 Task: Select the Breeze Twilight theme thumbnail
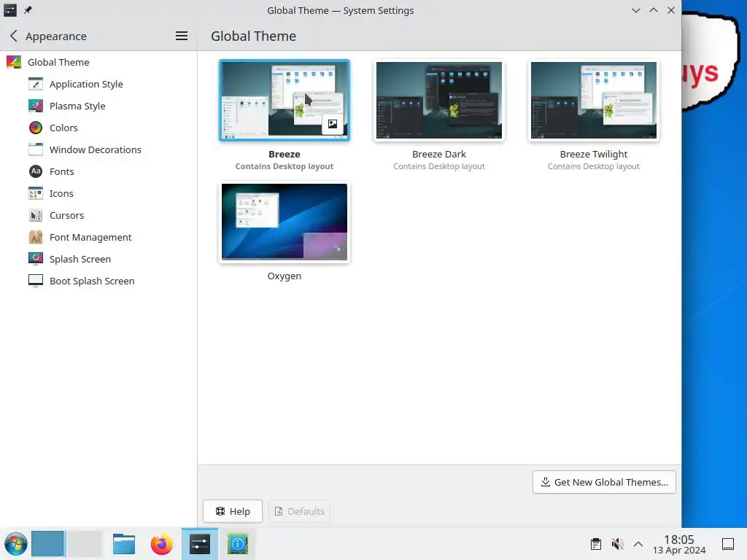point(594,100)
